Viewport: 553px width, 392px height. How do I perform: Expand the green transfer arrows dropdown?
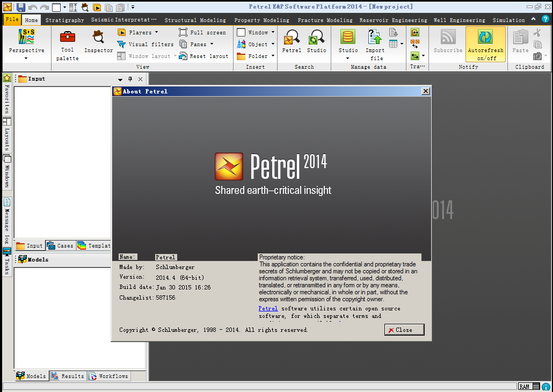pyautogui.click(x=423, y=56)
